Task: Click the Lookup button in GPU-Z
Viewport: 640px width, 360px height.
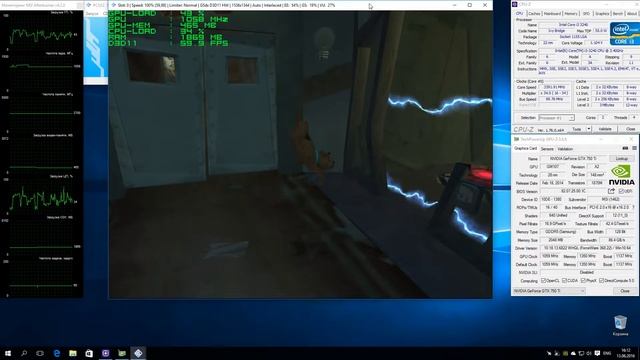Action: (x=622, y=158)
